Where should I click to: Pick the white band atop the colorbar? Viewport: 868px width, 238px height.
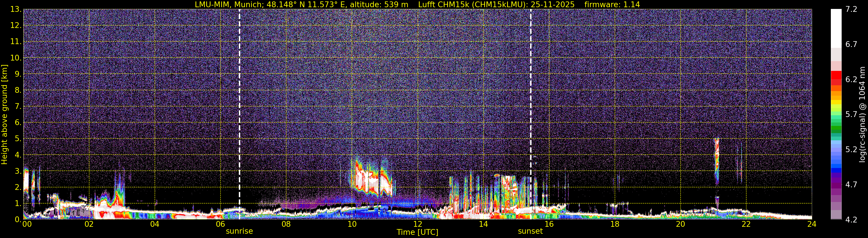(x=836, y=28)
